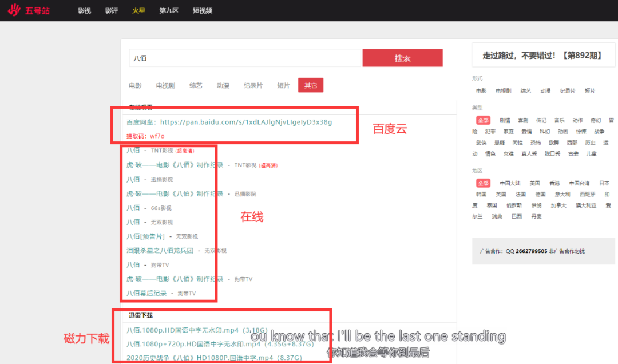The height and width of the screenshot is (364, 618).
Task: Open the 影评 navigation menu item
Action: click(x=112, y=11)
